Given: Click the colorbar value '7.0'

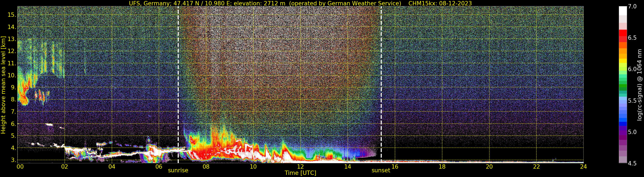Looking at the screenshot, I should pos(632,6).
